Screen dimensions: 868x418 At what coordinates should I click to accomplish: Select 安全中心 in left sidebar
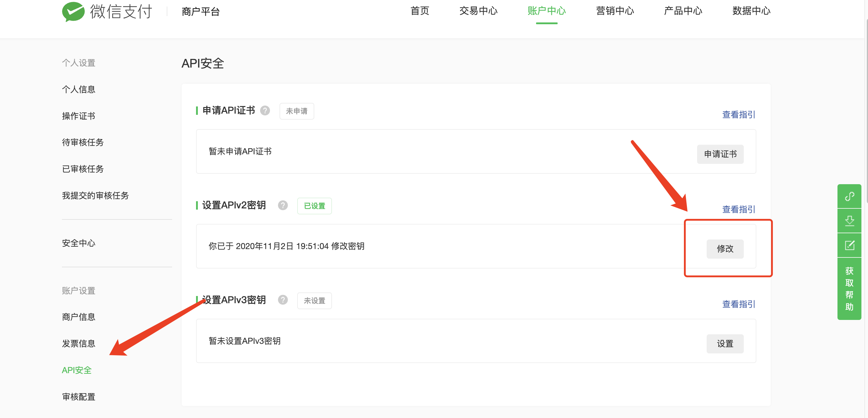pyautogui.click(x=78, y=243)
